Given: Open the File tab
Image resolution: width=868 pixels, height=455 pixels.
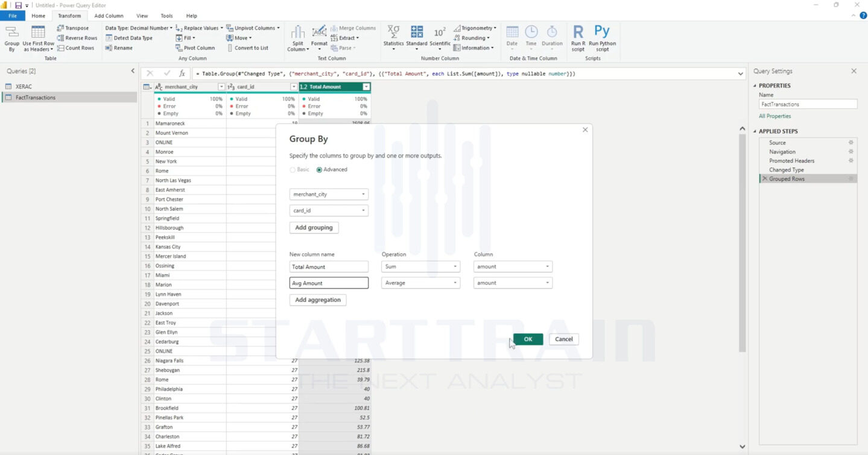Looking at the screenshot, I should pyautogui.click(x=13, y=16).
